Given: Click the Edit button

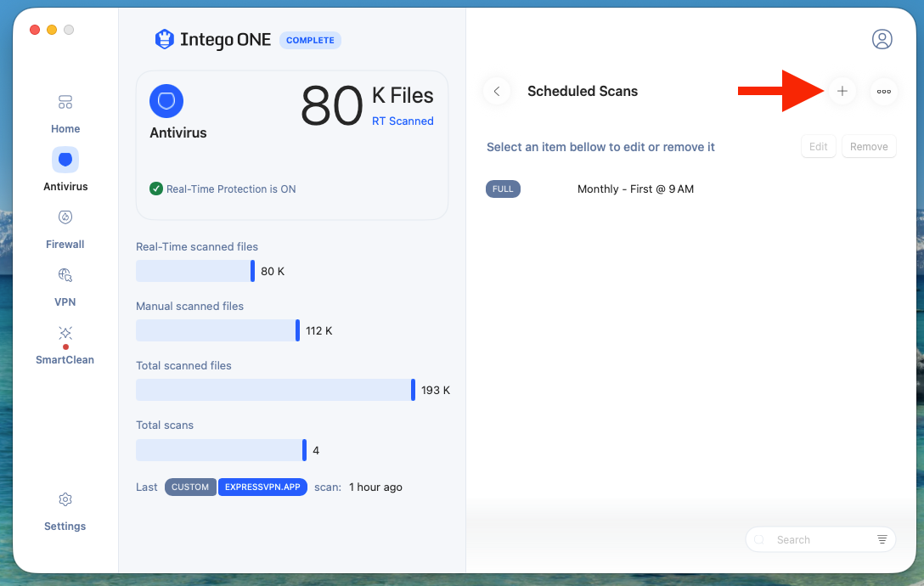Looking at the screenshot, I should tap(818, 147).
